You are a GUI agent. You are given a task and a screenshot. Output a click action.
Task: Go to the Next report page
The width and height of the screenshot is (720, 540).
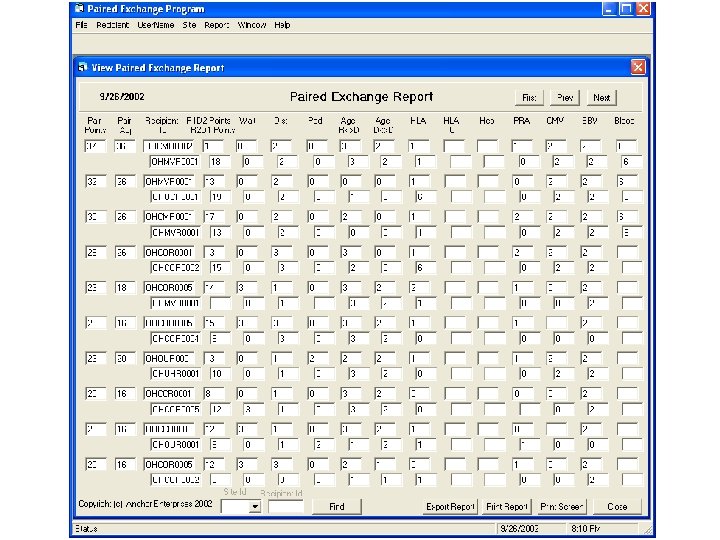pos(601,98)
